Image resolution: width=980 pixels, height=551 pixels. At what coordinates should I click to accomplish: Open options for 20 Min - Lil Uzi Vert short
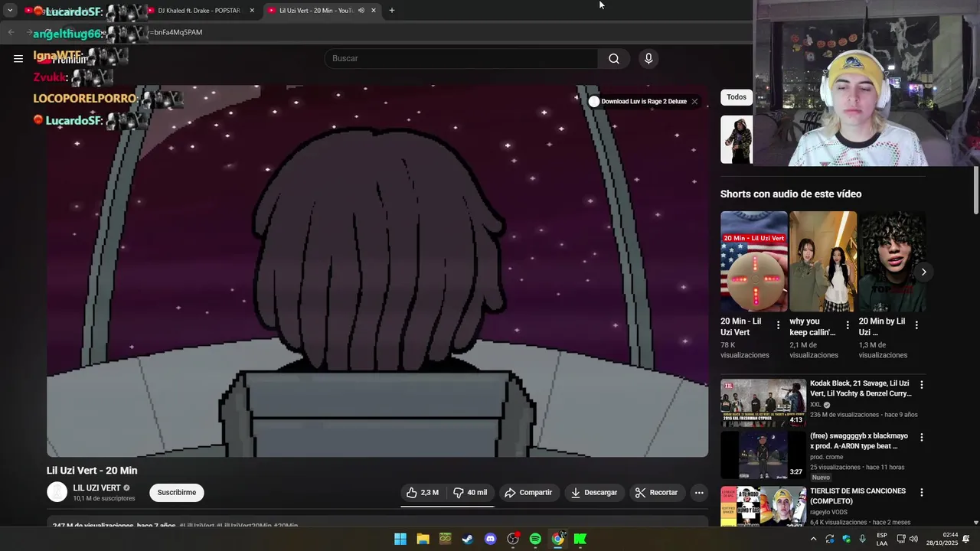click(778, 325)
